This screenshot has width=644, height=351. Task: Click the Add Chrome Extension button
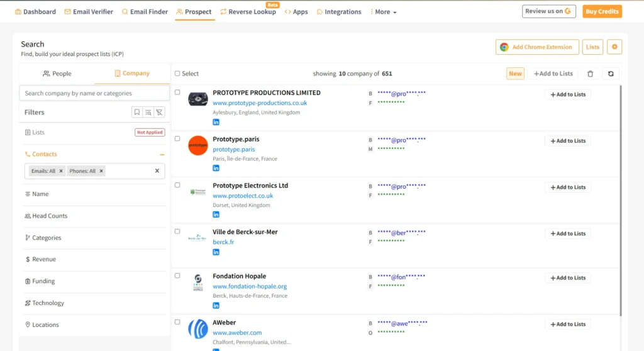[x=537, y=47]
